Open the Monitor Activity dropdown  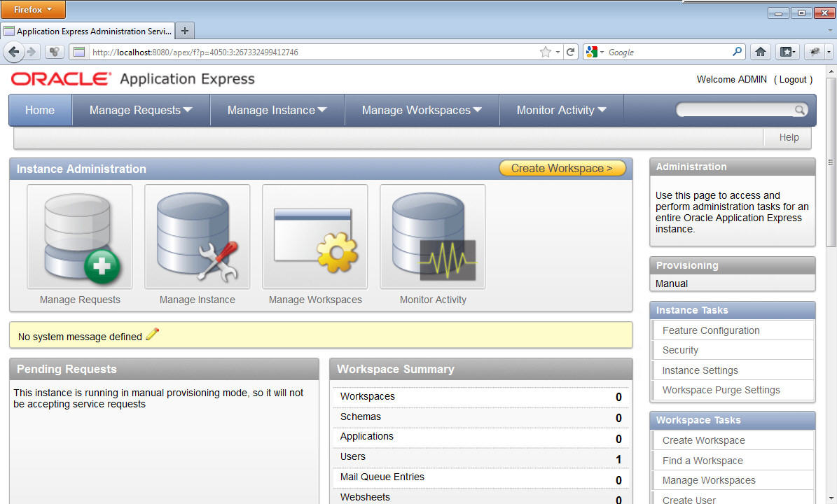pyautogui.click(x=561, y=110)
